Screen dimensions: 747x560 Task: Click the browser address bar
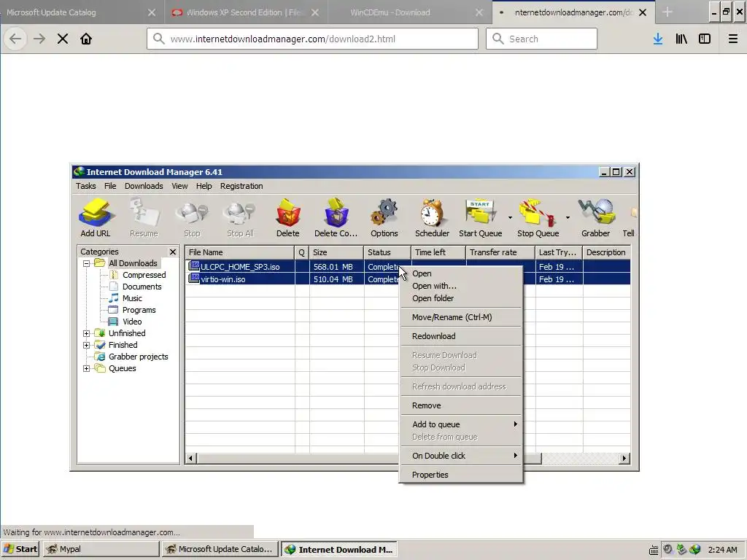point(312,39)
